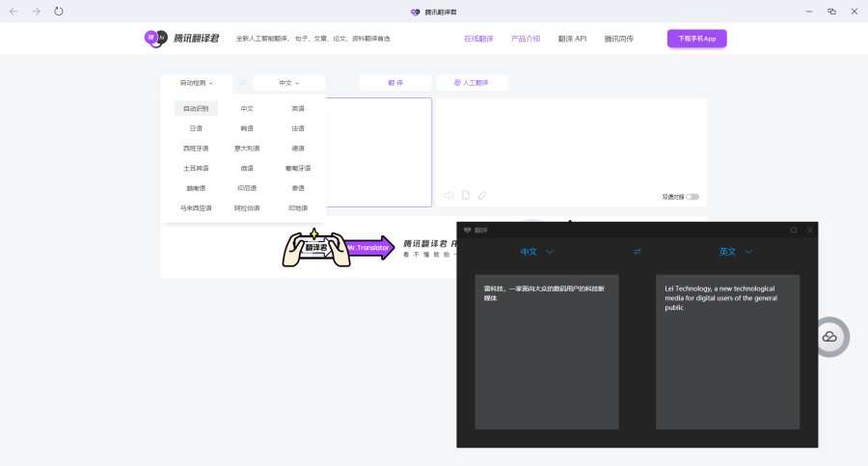Select 日语 from the language list
Viewport: 868px width, 466px height.
(x=196, y=128)
